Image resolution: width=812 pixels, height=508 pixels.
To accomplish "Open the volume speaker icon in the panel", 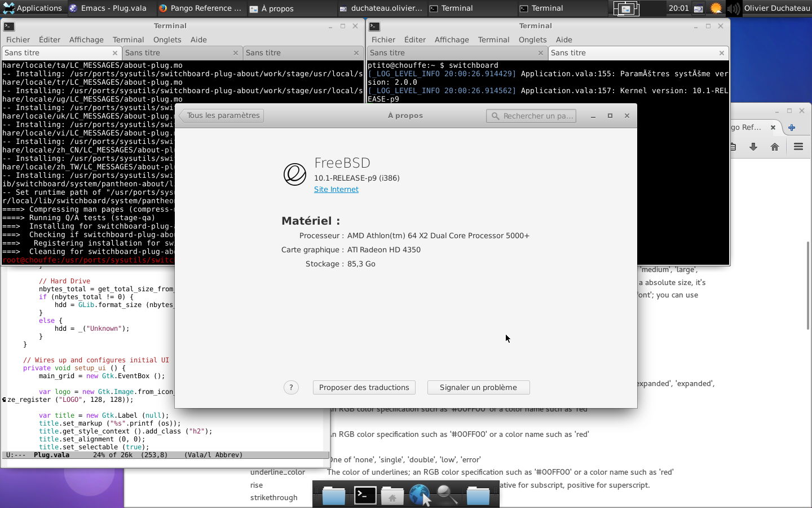I will point(734,8).
